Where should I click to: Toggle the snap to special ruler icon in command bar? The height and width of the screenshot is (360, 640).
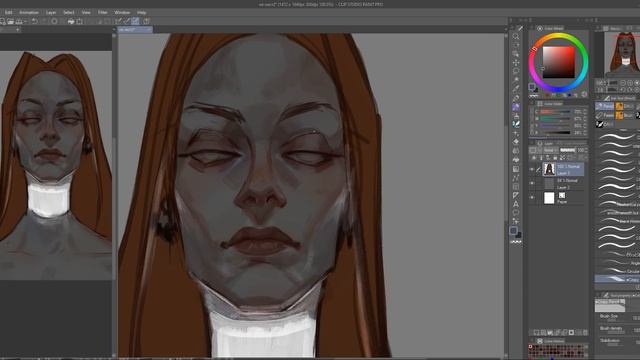(127, 21)
